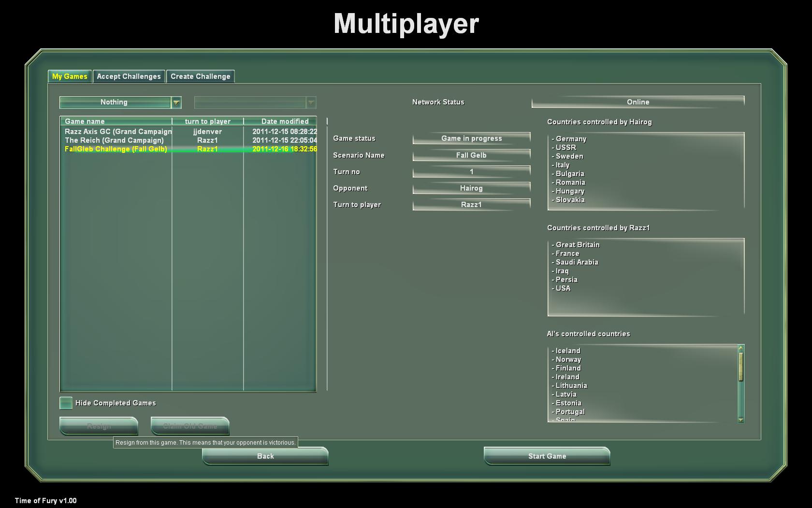Click the Game in progress status field
The width and height of the screenshot is (812, 508).
click(471, 138)
